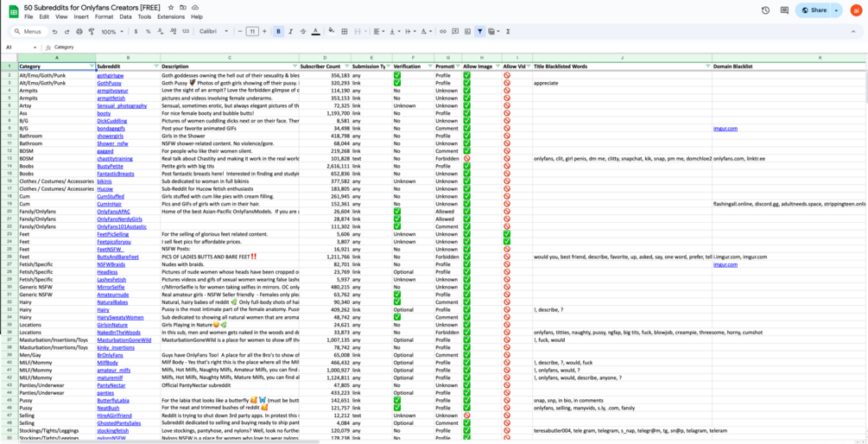Decrease decimal places icon
The height and width of the screenshot is (444, 868).
click(x=162, y=32)
